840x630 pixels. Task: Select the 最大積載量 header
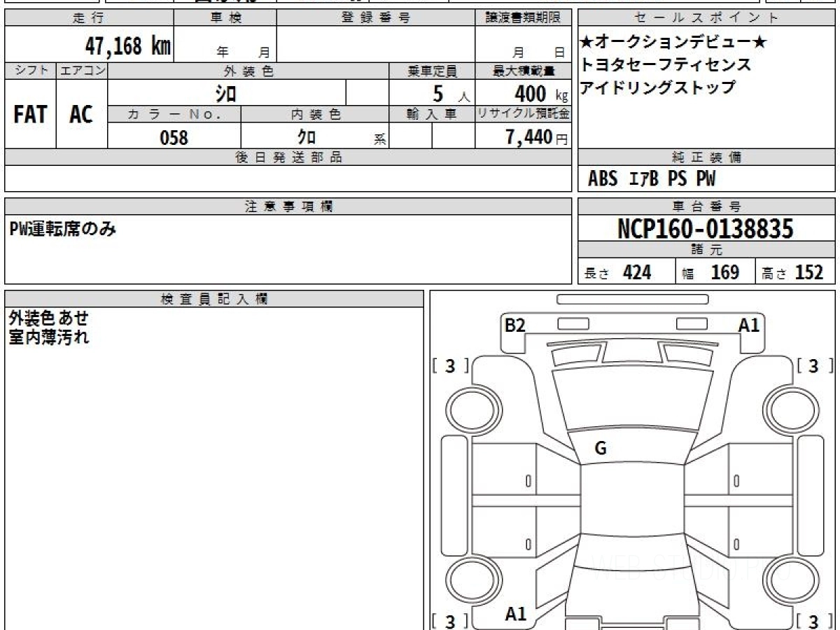[x=523, y=71]
